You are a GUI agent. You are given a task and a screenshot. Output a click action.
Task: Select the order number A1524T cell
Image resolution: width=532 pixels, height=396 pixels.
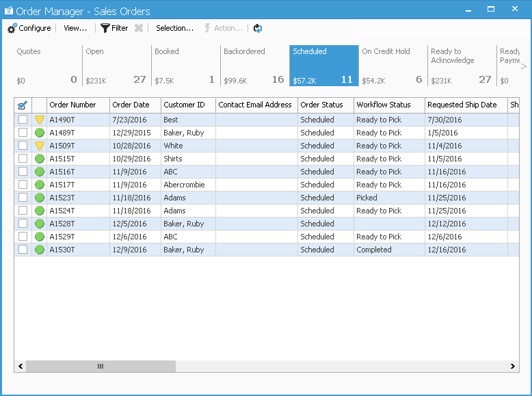(x=78, y=211)
